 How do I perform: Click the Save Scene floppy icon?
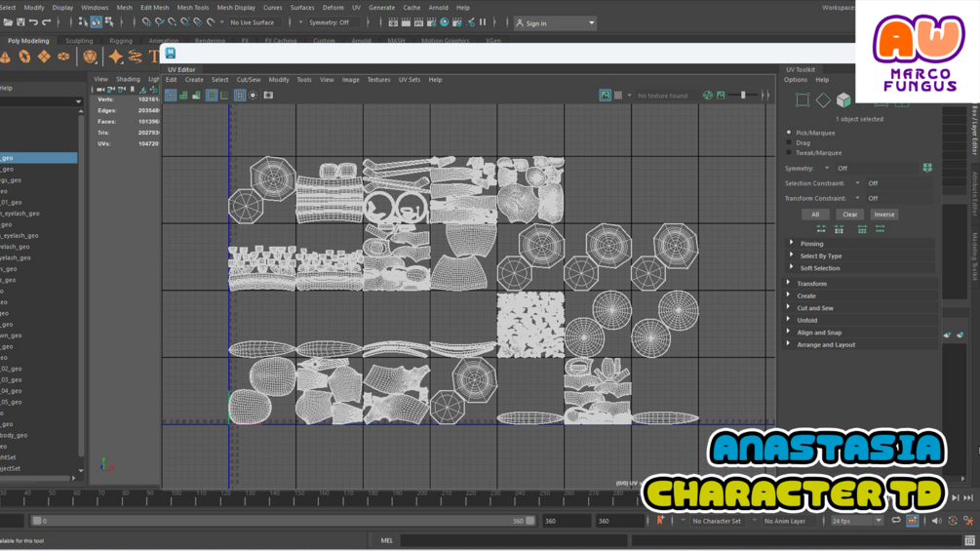pyautogui.click(x=20, y=22)
